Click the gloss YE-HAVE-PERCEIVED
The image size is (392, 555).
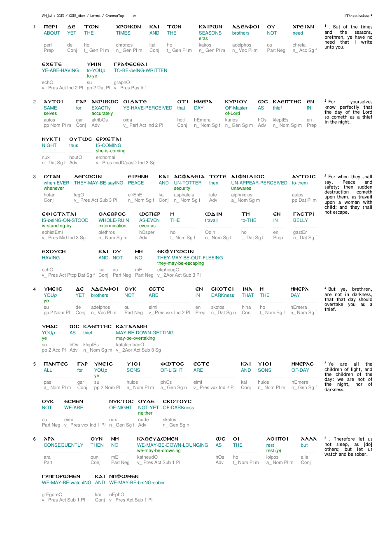[x=148, y=108]
